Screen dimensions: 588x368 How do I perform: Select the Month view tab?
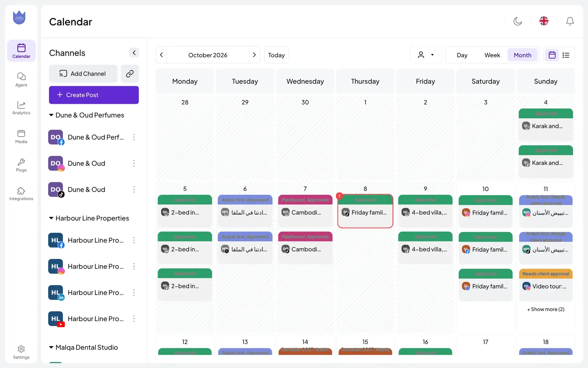[x=522, y=55]
